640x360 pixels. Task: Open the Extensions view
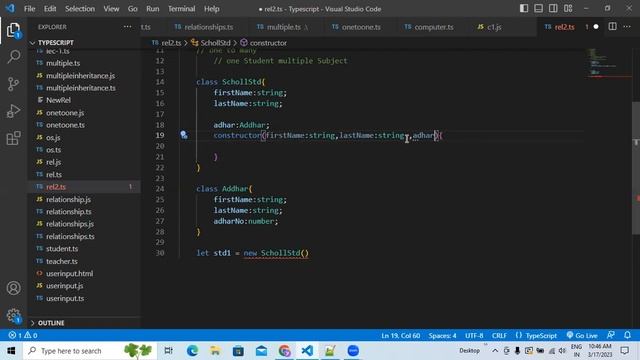coord(13,138)
